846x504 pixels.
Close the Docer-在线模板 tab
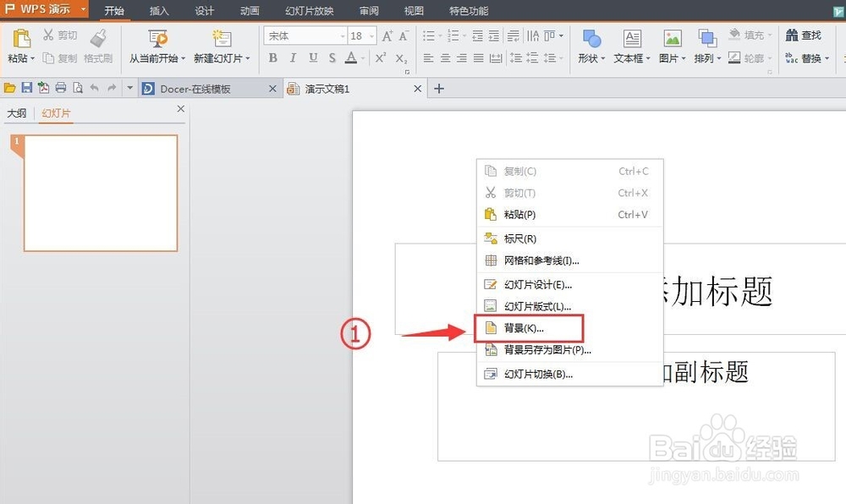(x=273, y=89)
